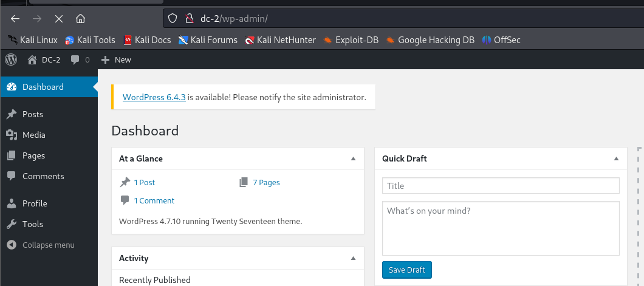Click the Save Draft button

[x=406, y=270]
